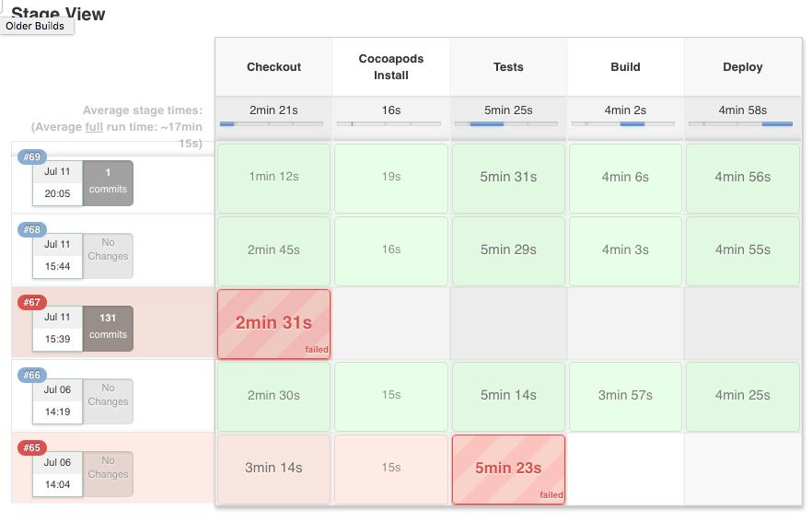812x522 pixels.
Task: Click Build average time 4min 2s
Action: pyautogui.click(x=626, y=110)
